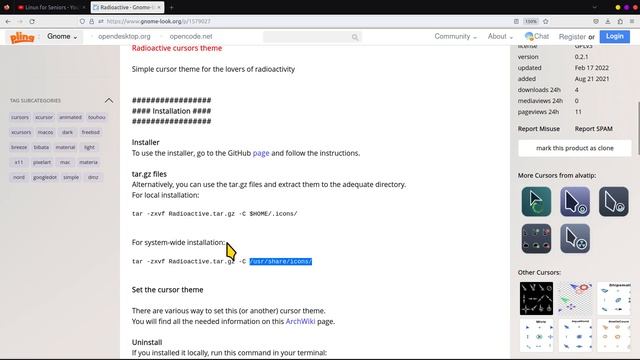Click the Pling logo
Screen dimensions: 640x360
(22, 37)
